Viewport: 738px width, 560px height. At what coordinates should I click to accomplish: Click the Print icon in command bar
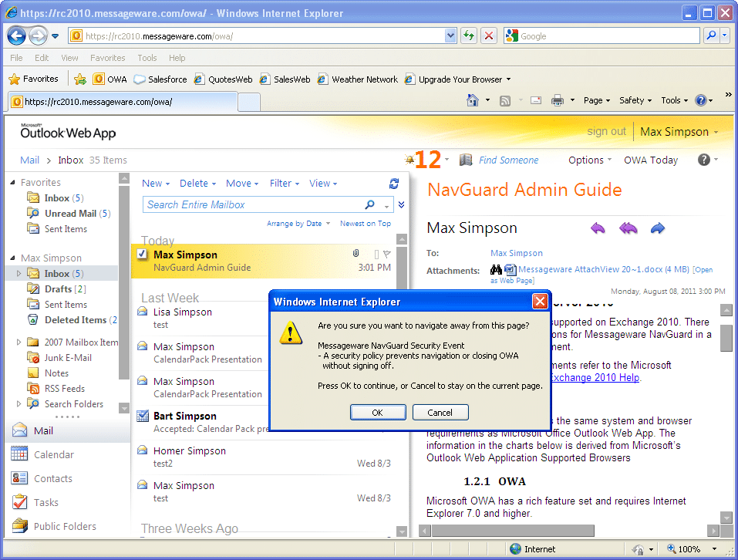click(558, 100)
